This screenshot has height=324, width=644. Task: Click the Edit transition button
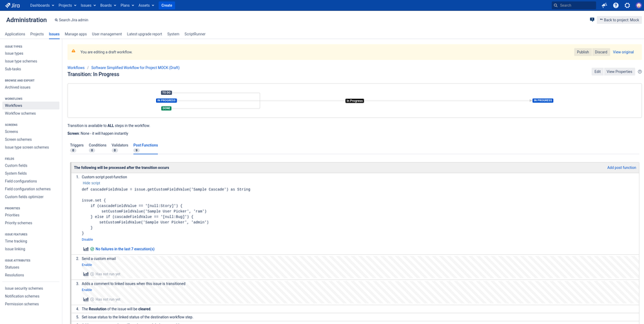pos(598,72)
